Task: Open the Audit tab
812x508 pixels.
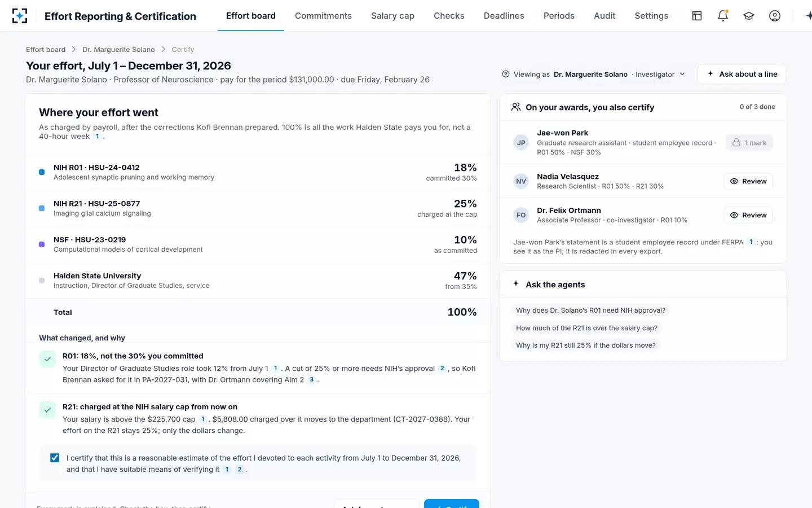Action: [604, 16]
